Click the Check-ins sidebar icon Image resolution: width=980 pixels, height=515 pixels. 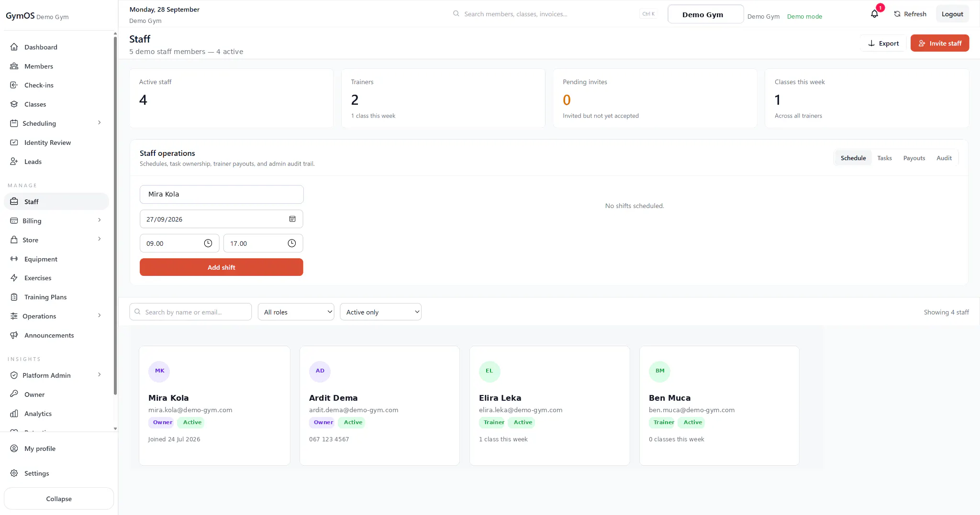pyautogui.click(x=14, y=85)
